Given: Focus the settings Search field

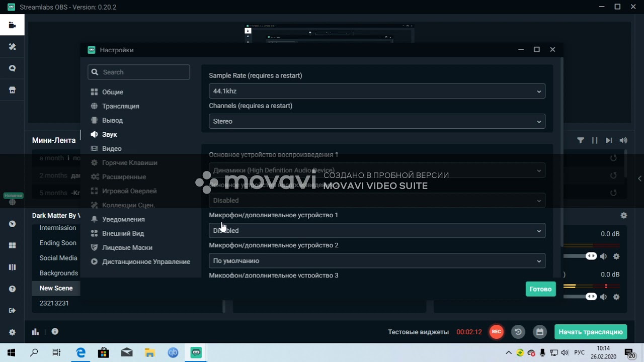Looking at the screenshot, I should 139,72.
